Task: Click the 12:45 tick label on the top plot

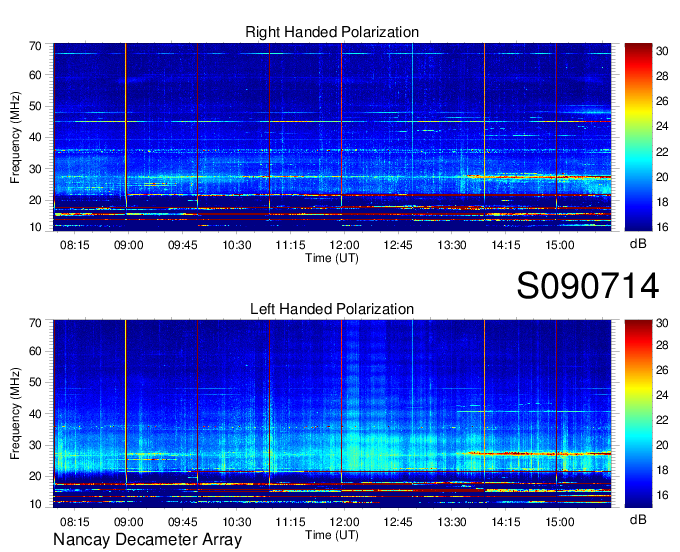Action: pos(398,245)
